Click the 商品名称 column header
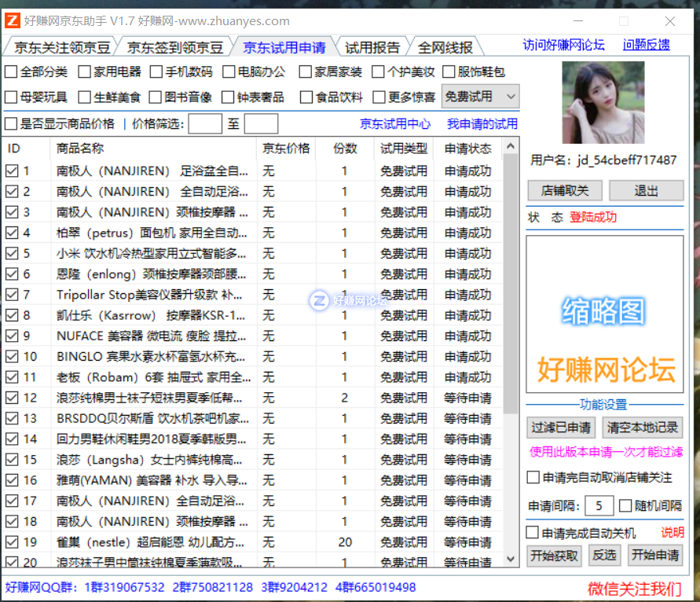The width and height of the screenshot is (700, 602). [x=153, y=149]
